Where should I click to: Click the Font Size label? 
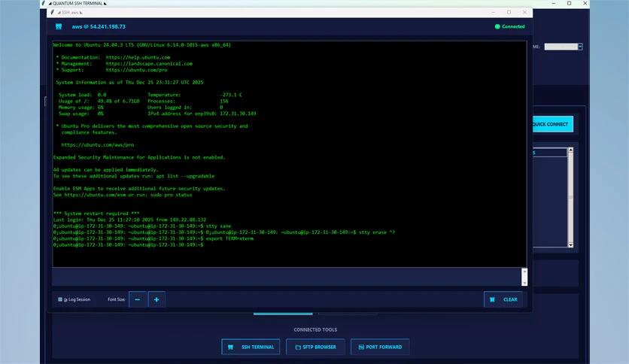(x=117, y=299)
